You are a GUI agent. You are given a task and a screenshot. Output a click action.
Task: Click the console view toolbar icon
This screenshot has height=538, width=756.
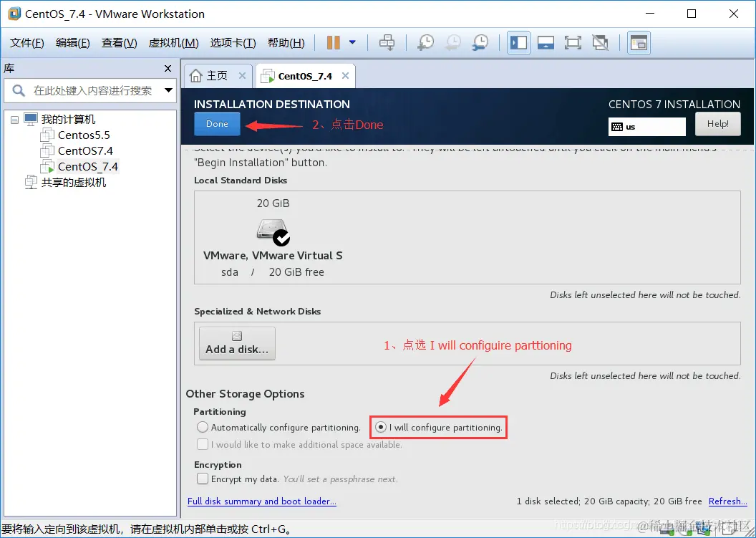click(x=639, y=42)
